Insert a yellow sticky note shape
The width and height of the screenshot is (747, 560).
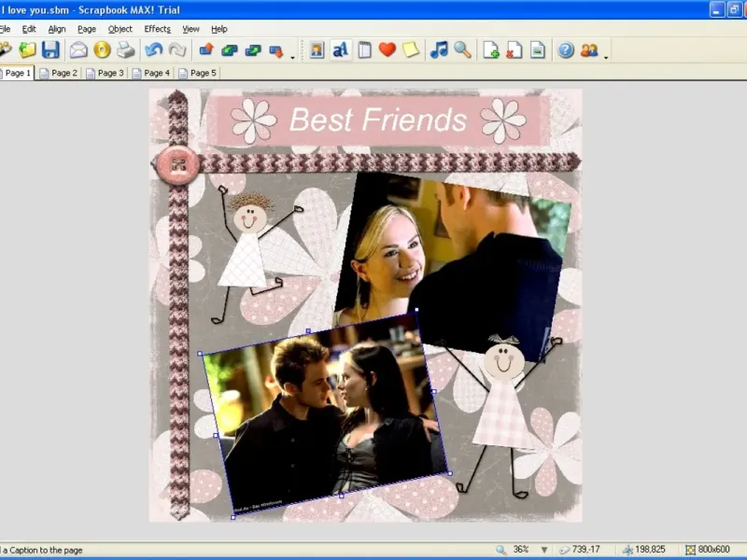tap(410, 50)
